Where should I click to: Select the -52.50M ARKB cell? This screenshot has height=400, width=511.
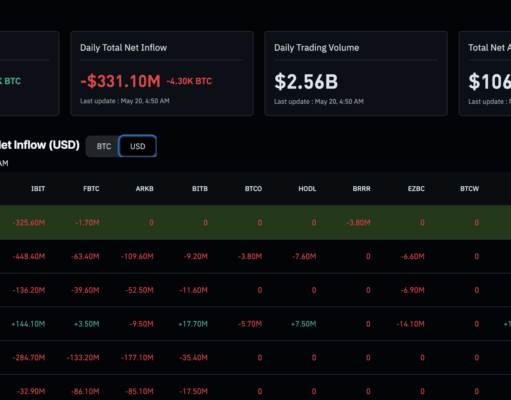click(x=139, y=290)
